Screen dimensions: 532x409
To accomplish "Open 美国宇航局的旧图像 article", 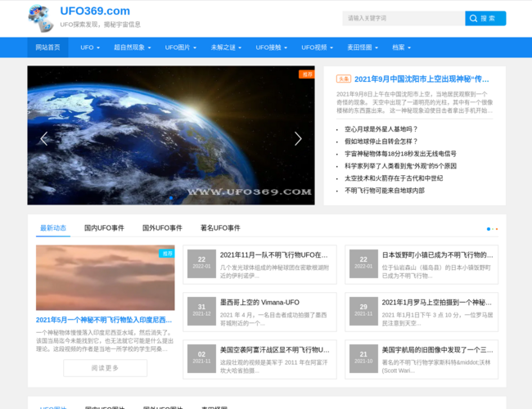I will [x=437, y=350].
